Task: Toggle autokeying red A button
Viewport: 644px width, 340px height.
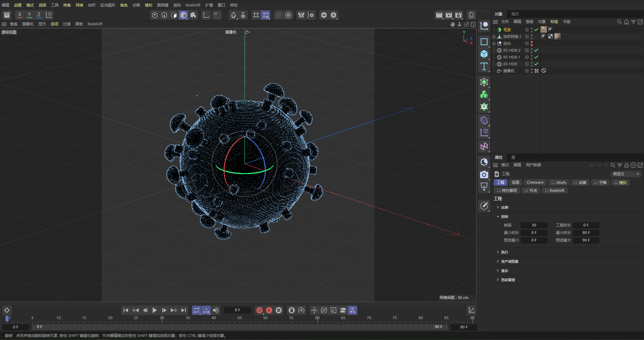Action: point(269,310)
